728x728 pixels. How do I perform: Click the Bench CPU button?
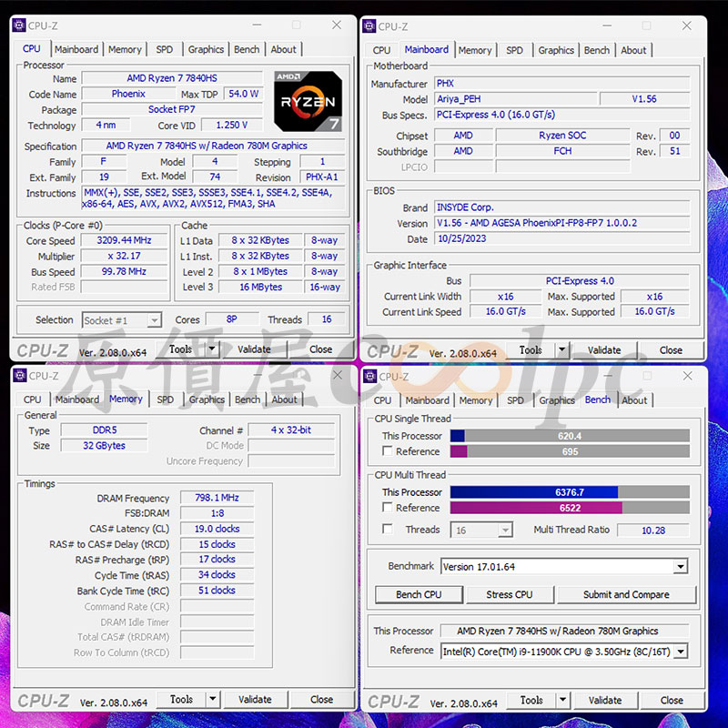(x=419, y=594)
